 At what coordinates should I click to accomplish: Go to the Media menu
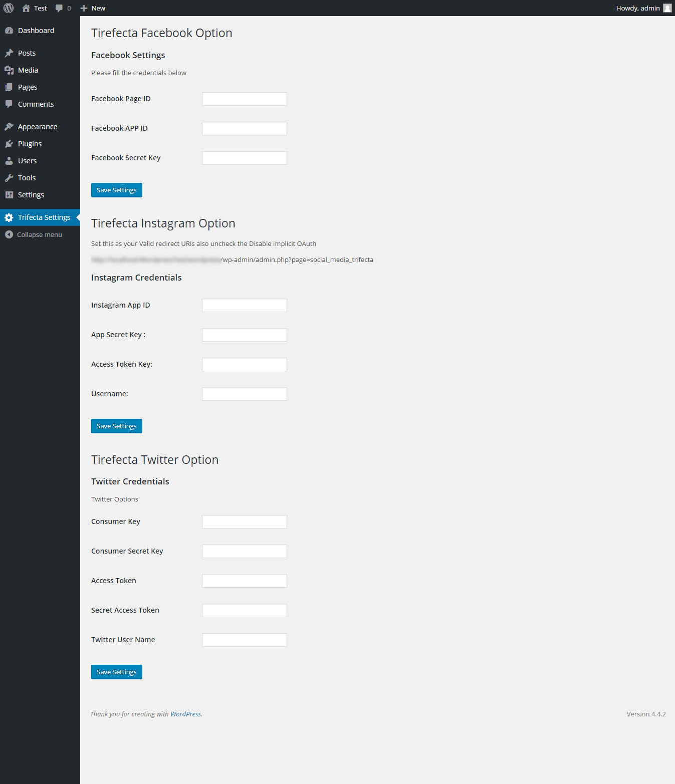tap(40, 70)
